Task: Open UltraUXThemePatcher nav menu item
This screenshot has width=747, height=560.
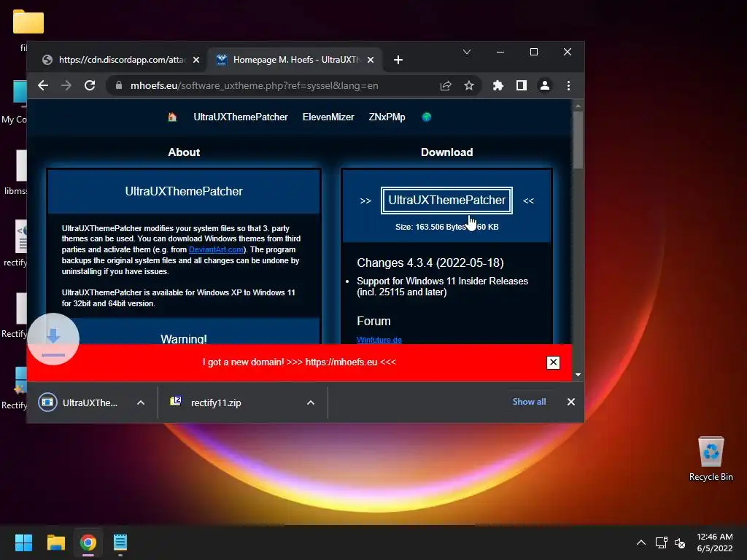Action: point(241,117)
